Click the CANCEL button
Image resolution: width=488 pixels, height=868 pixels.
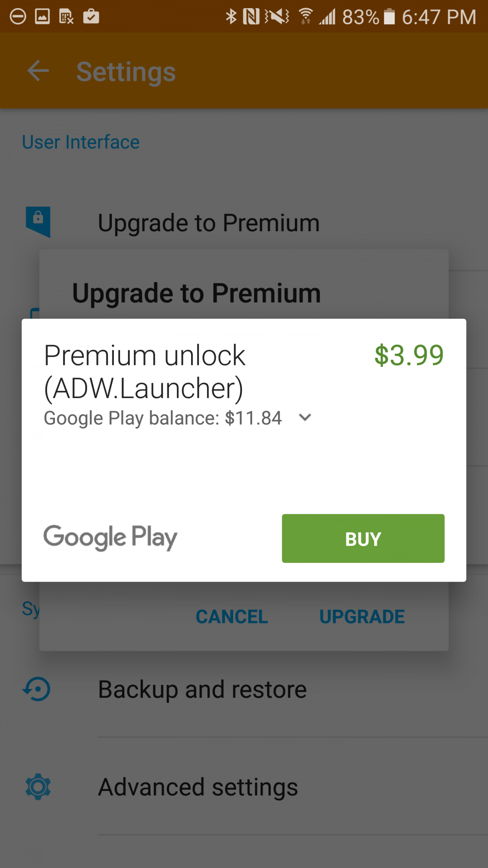pos(232,617)
